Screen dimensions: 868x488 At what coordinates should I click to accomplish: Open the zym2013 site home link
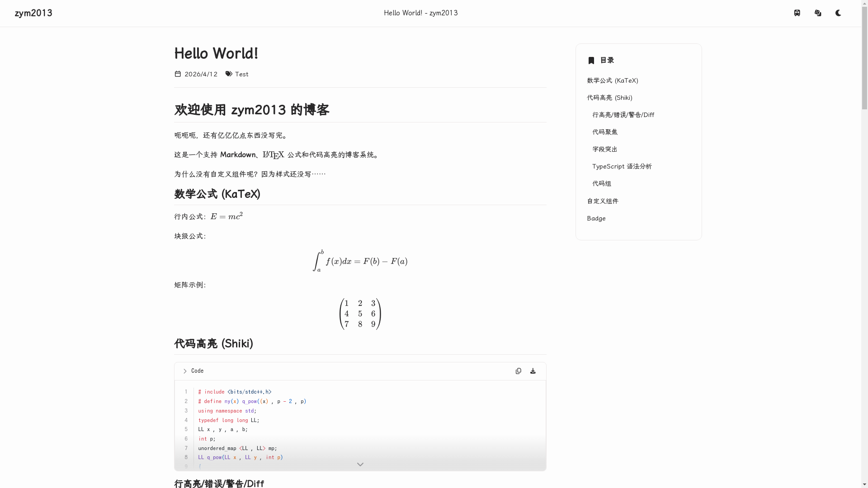click(33, 13)
